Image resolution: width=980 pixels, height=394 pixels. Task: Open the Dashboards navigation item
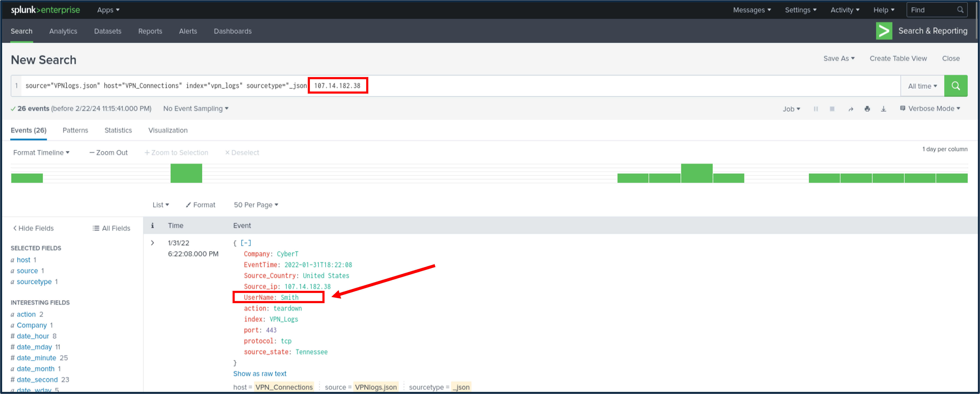[x=232, y=31]
